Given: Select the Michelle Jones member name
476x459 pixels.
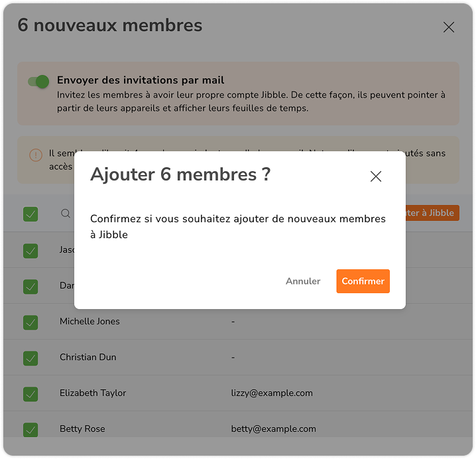Looking at the screenshot, I should tap(89, 322).
